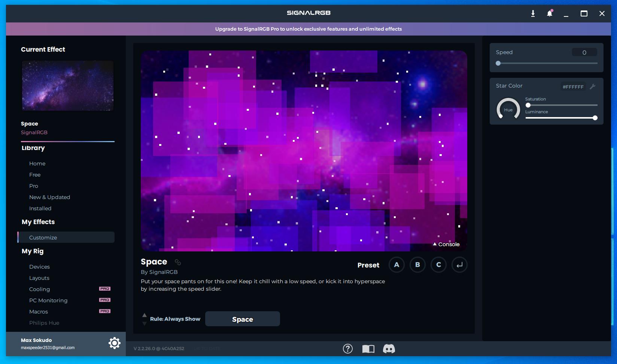The width and height of the screenshot is (617, 364).
Task: Open the notifications bell
Action: (550, 13)
